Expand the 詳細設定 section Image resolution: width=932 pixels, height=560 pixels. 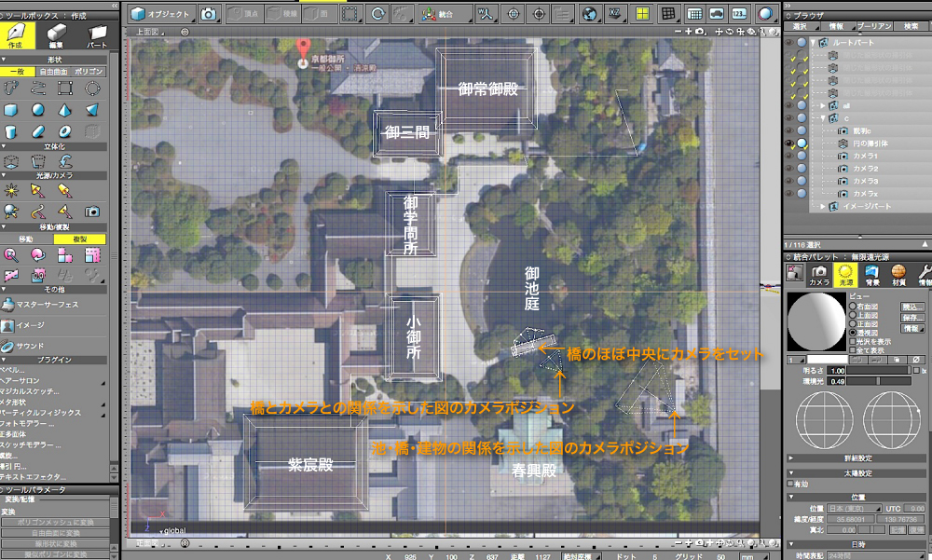(x=791, y=458)
